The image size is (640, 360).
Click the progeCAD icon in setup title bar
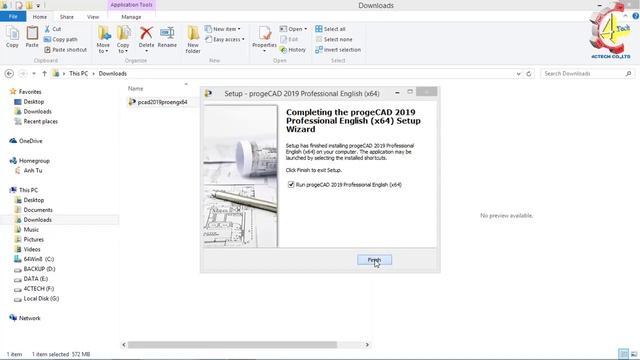[x=208, y=93]
